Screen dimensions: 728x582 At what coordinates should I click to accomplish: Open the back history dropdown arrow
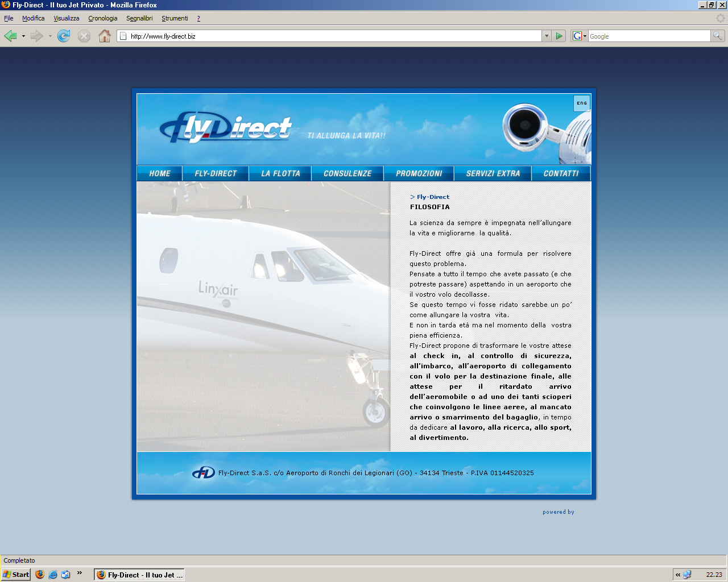click(23, 36)
